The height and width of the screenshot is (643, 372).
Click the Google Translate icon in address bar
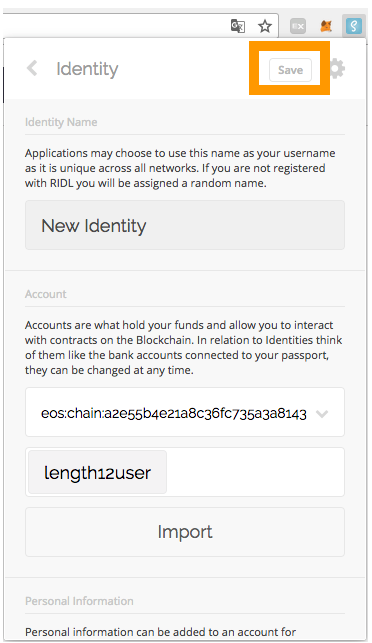click(237, 26)
